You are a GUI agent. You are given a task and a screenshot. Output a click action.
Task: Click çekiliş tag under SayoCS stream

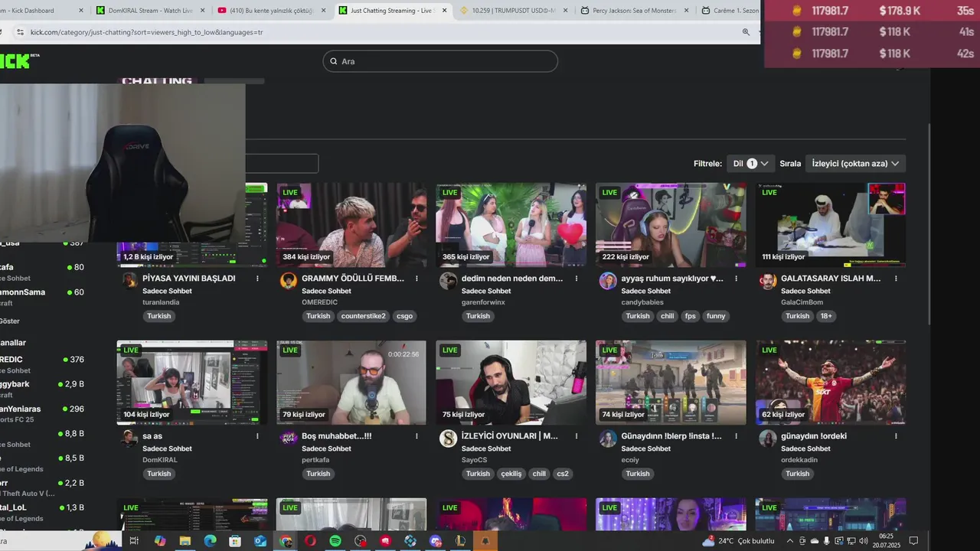point(511,474)
